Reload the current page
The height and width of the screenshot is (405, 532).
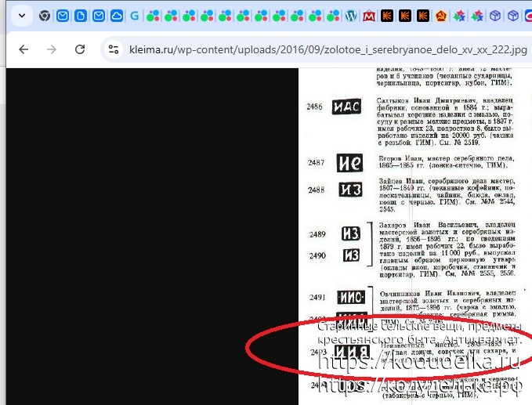coord(80,49)
